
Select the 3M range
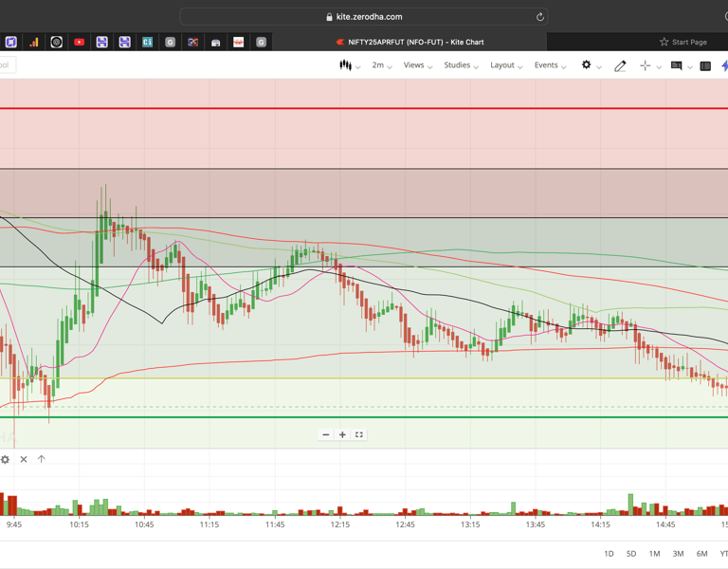click(678, 554)
